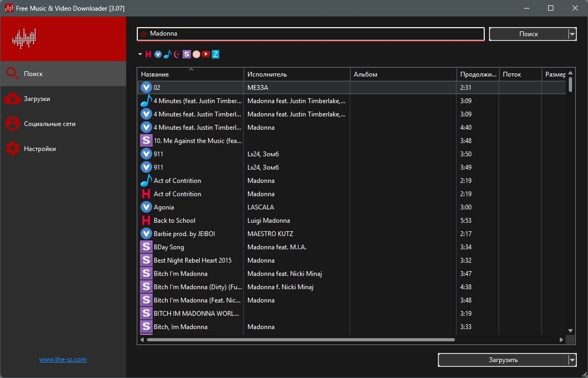Click the 4:40 duration cell
The image size is (588, 378).
[466, 128]
